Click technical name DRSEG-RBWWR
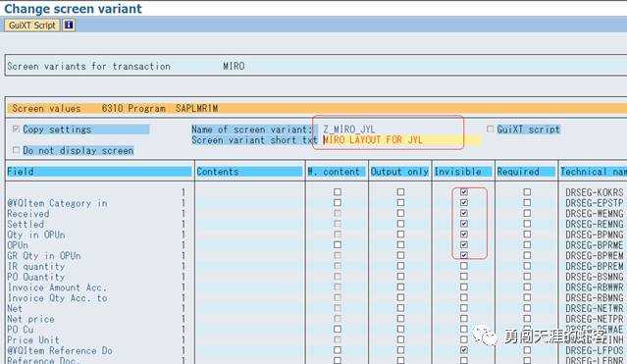This screenshot has width=627, height=364. tap(595, 287)
